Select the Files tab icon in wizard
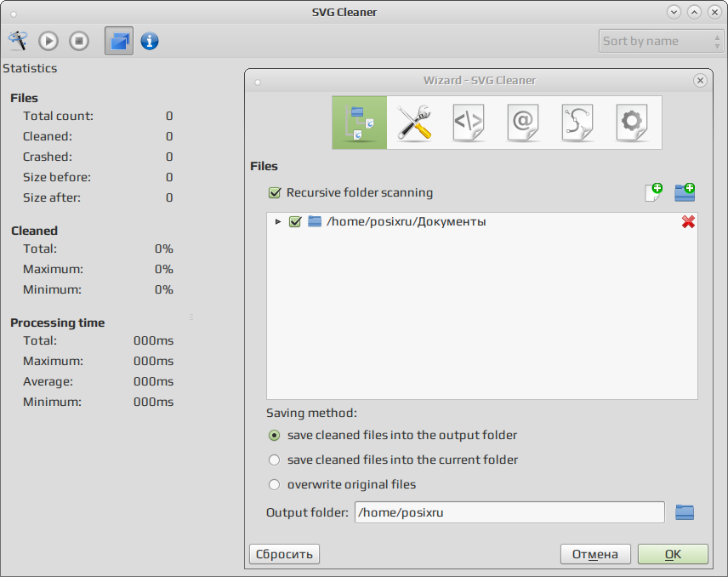This screenshot has width=728, height=577. 360,123
